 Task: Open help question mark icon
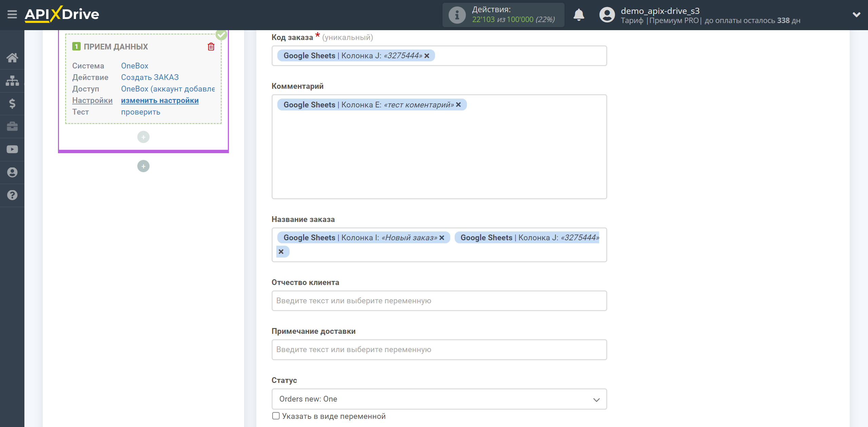12,195
